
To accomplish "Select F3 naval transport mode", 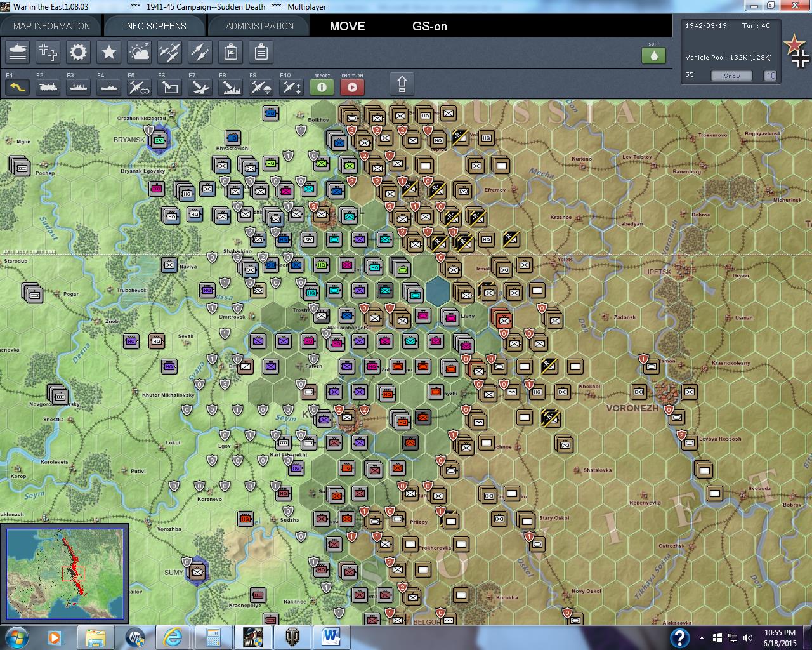I will (78, 86).
